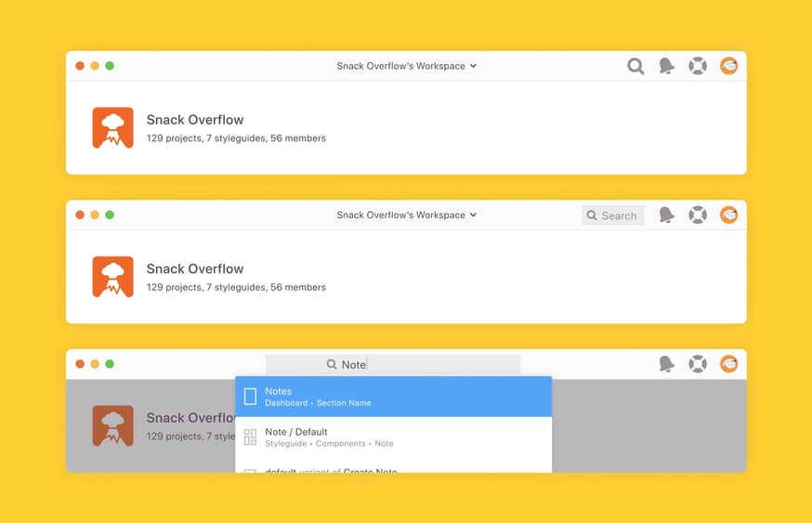This screenshot has width=812, height=523.
Task: Select the "Note / Default" search result
Action: pos(394,437)
